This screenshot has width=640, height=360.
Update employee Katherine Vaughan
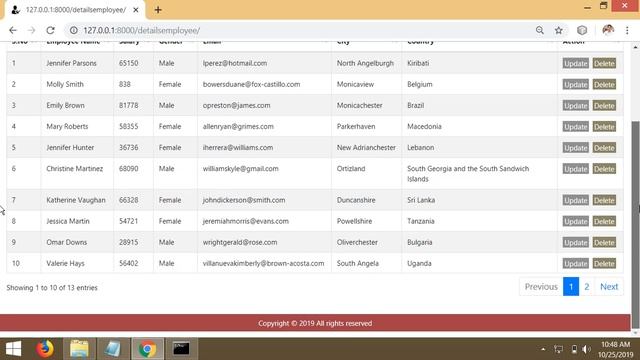[576, 200]
